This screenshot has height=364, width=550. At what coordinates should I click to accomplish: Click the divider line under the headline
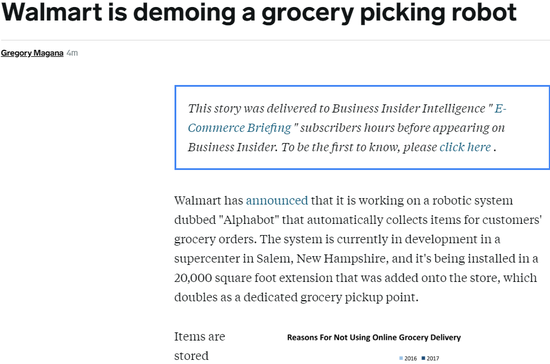coord(275,40)
